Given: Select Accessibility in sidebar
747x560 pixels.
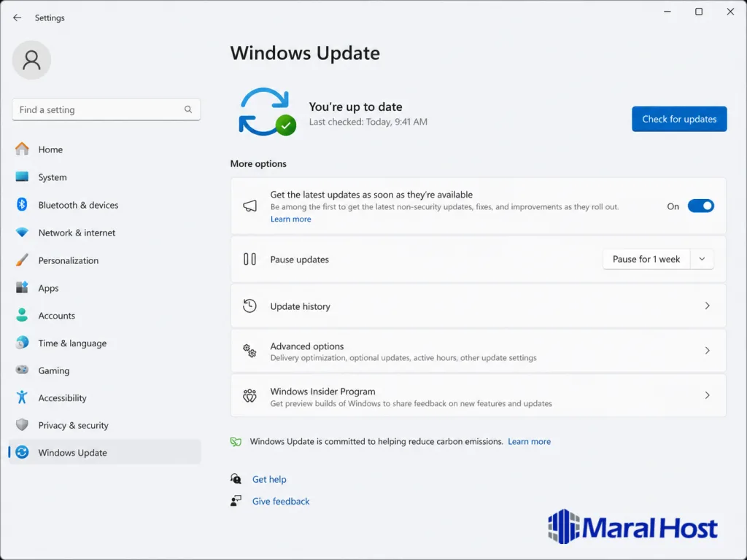Looking at the screenshot, I should (105, 397).
